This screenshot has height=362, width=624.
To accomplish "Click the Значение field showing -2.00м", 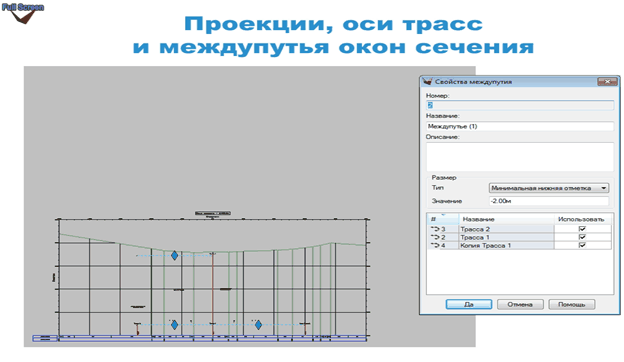I will coord(549,201).
